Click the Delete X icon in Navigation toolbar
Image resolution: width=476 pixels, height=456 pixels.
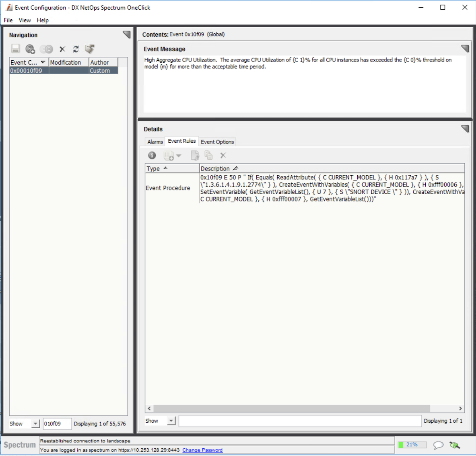[62, 49]
